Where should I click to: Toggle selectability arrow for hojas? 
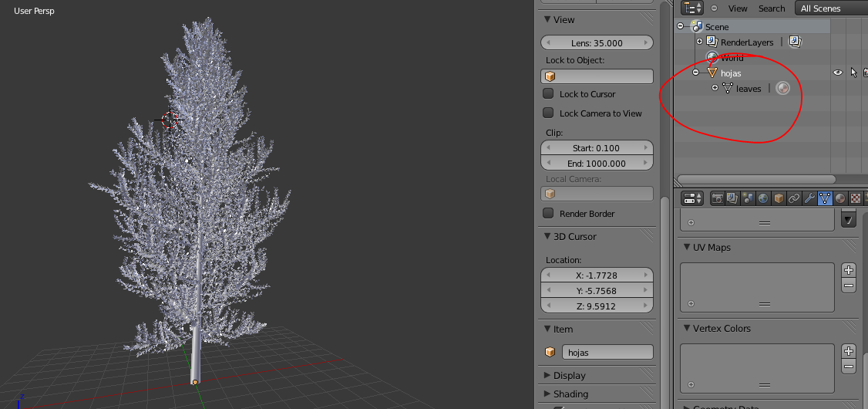pos(853,73)
